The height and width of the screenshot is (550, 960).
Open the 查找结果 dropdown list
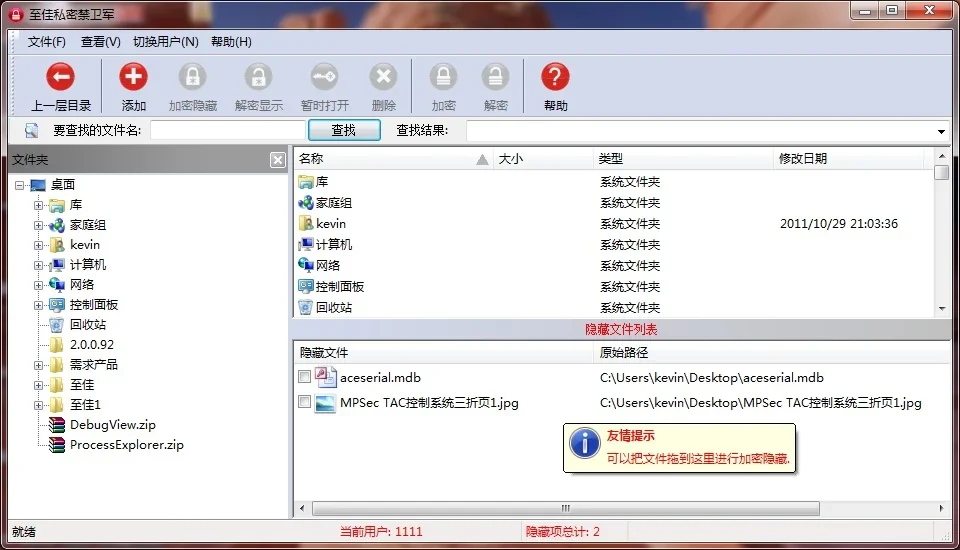point(941,131)
